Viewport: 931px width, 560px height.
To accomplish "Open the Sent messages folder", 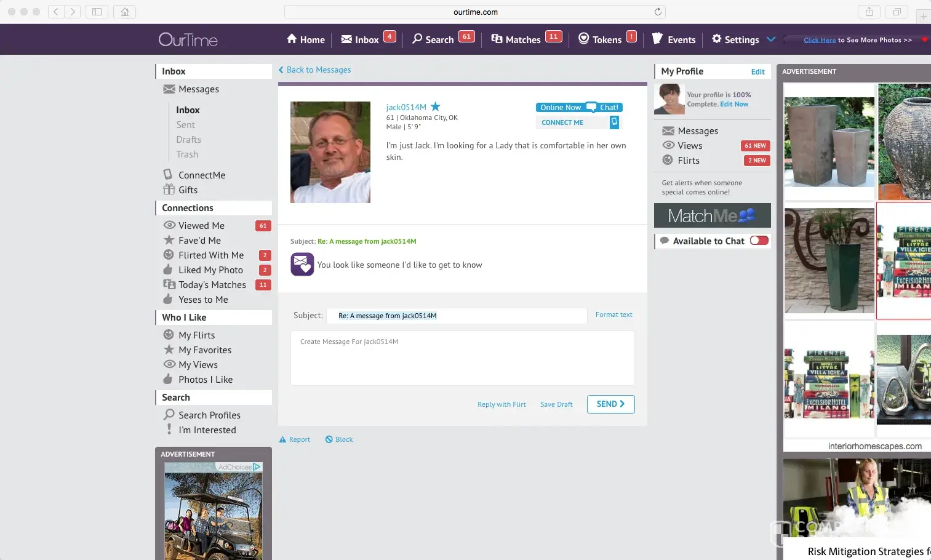I will tap(185, 125).
